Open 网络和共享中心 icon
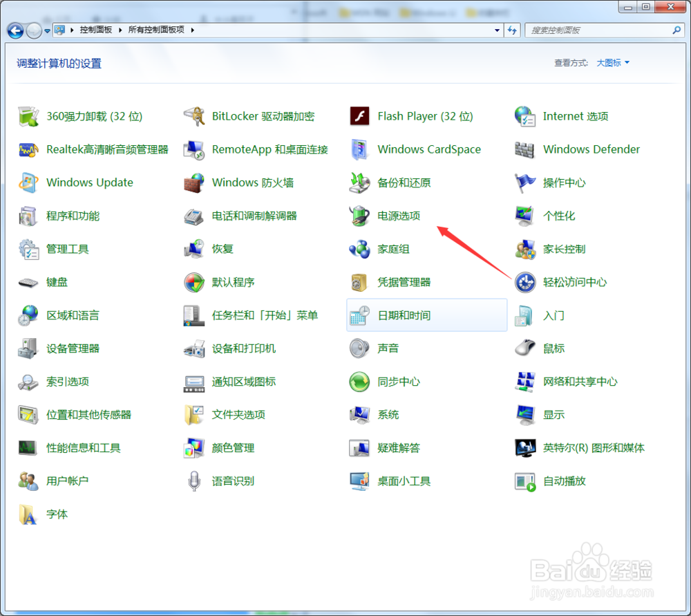 525,382
